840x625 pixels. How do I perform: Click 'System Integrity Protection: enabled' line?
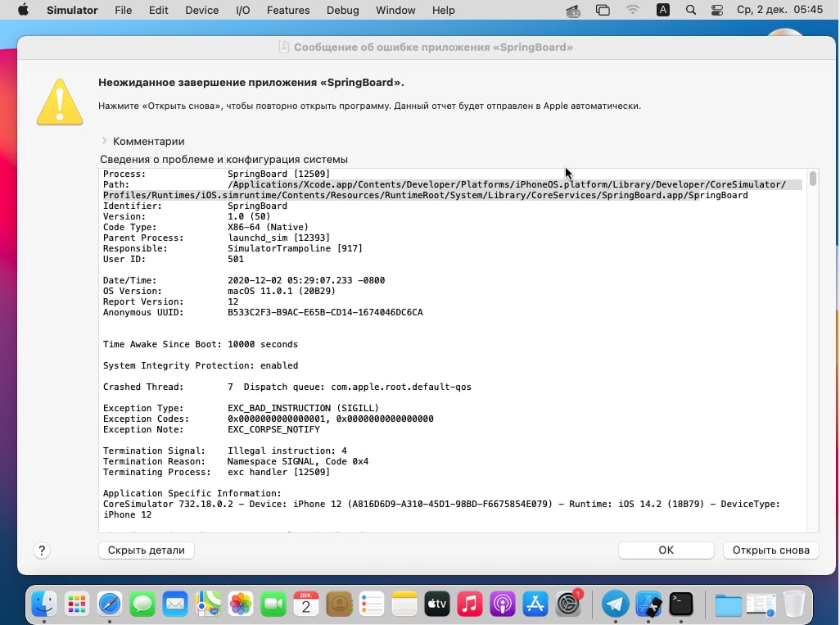point(201,365)
